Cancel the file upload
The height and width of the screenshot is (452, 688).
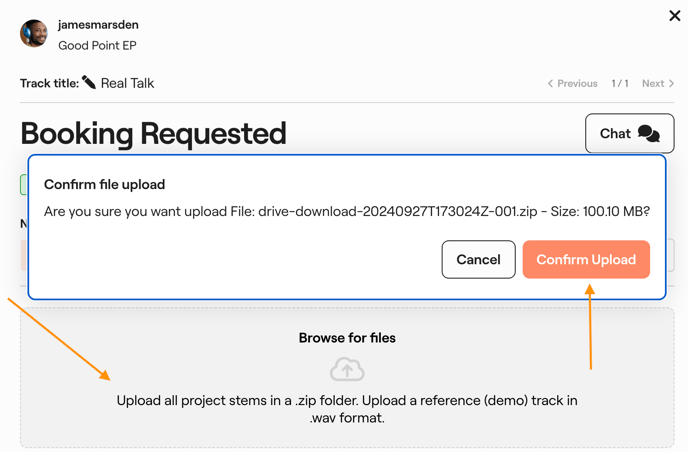tap(478, 260)
